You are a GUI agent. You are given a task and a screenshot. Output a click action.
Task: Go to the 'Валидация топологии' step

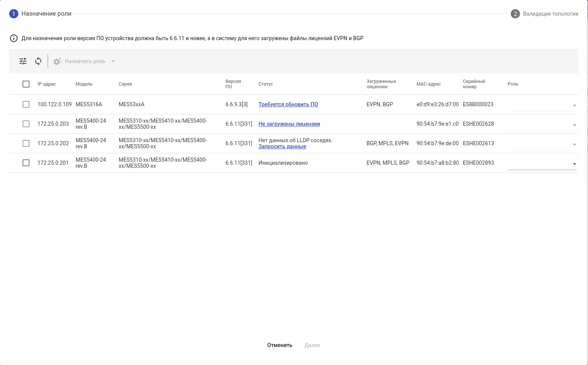point(551,14)
